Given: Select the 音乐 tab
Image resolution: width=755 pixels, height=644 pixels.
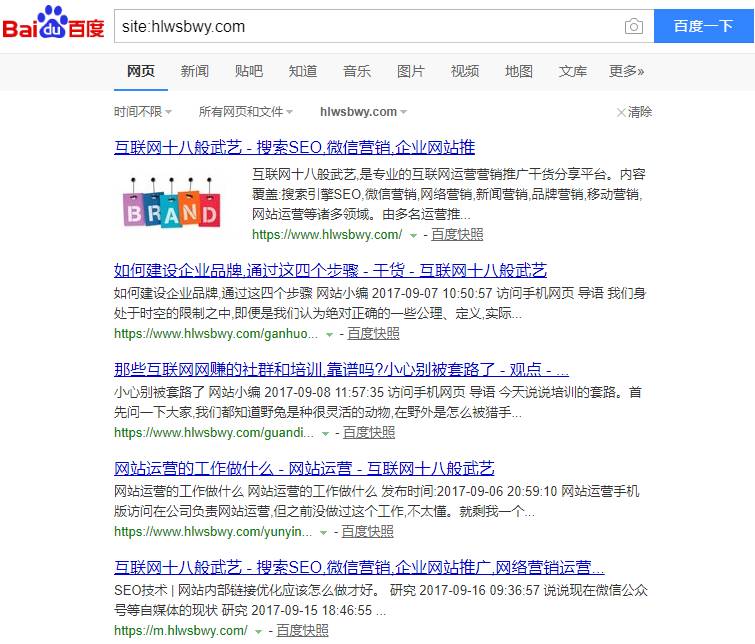Looking at the screenshot, I should tap(356, 71).
